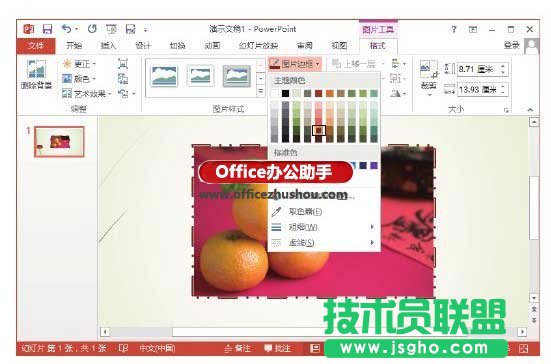Pick the orange theme color swatch in top row
Screen dimensions: 551x364
pyautogui.click(x=329, y=93)
